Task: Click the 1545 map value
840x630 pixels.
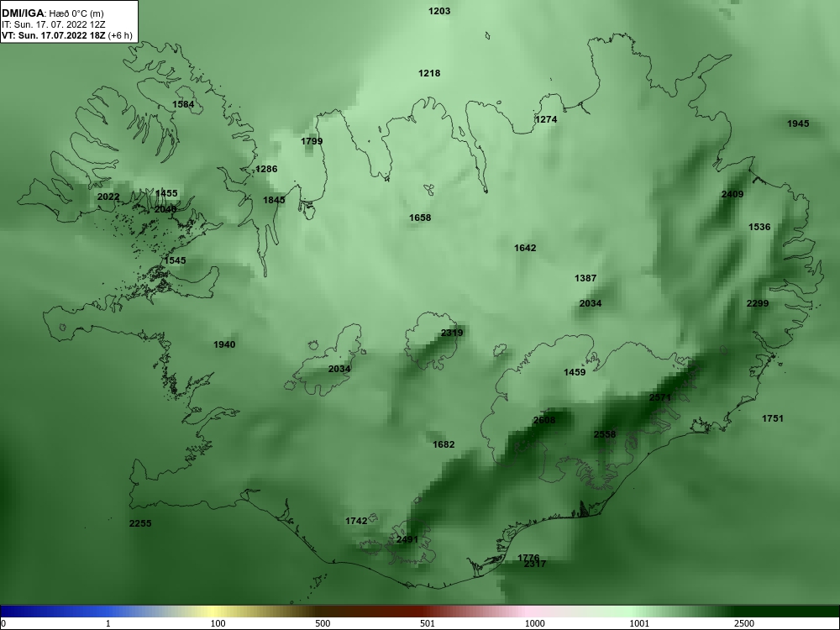Action: click(176, 261)
